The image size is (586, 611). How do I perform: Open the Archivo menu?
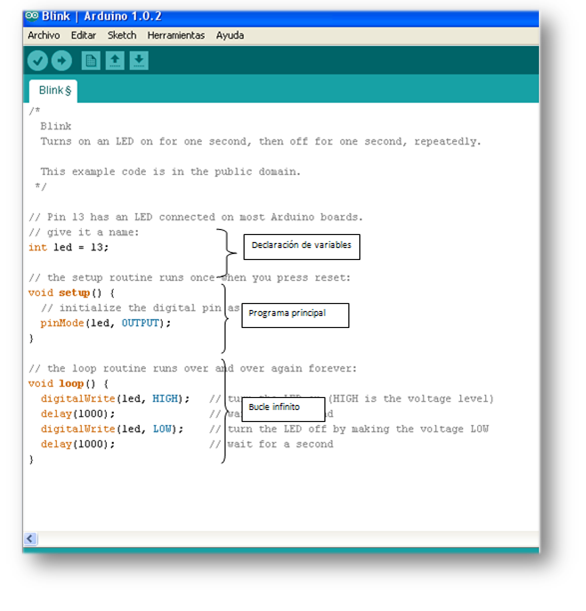44,35
